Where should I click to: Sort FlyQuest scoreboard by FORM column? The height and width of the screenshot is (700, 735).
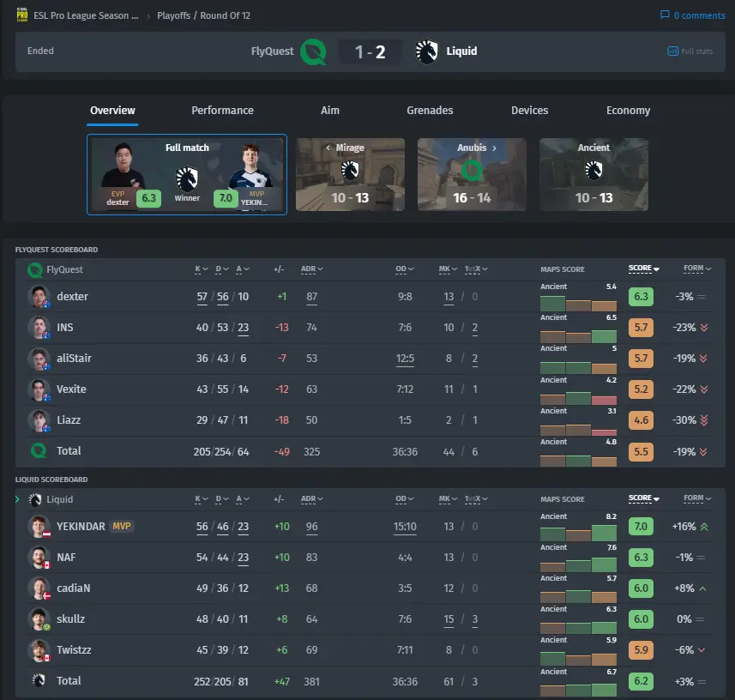pos(697,269)
